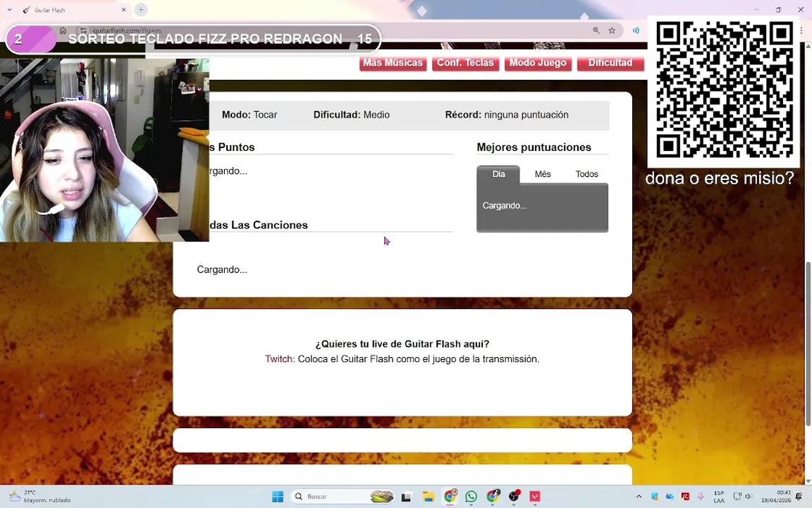Open a new browser tab

click(141, 10)
